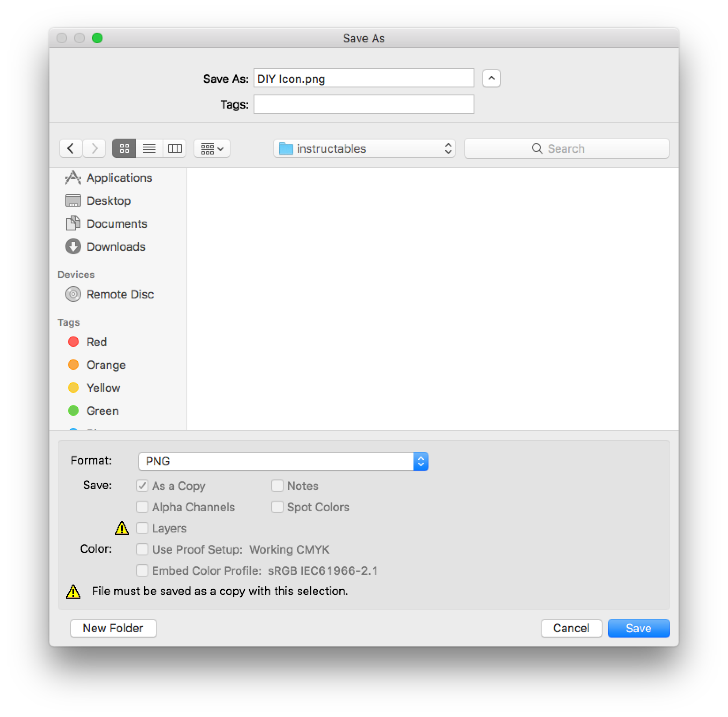The width and height of the screenshot is (728, 717).
Task: Open the instructables folder location dropdown
Action: point(364,148)
